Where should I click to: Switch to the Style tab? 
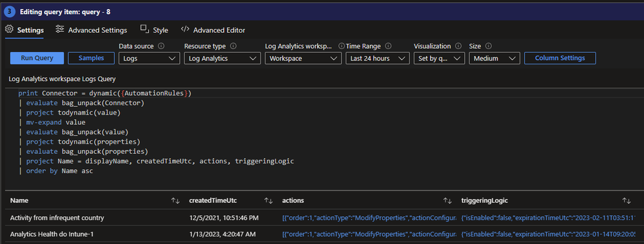[154, 30]
